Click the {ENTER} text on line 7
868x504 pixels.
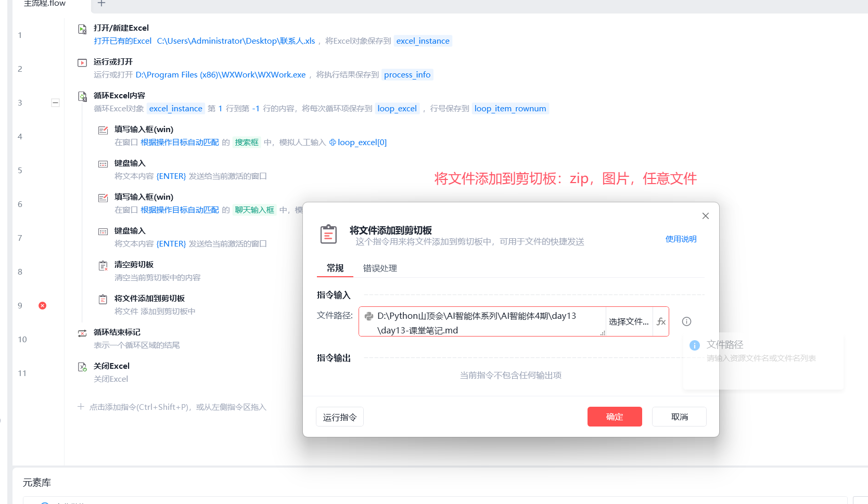point(171,244)
